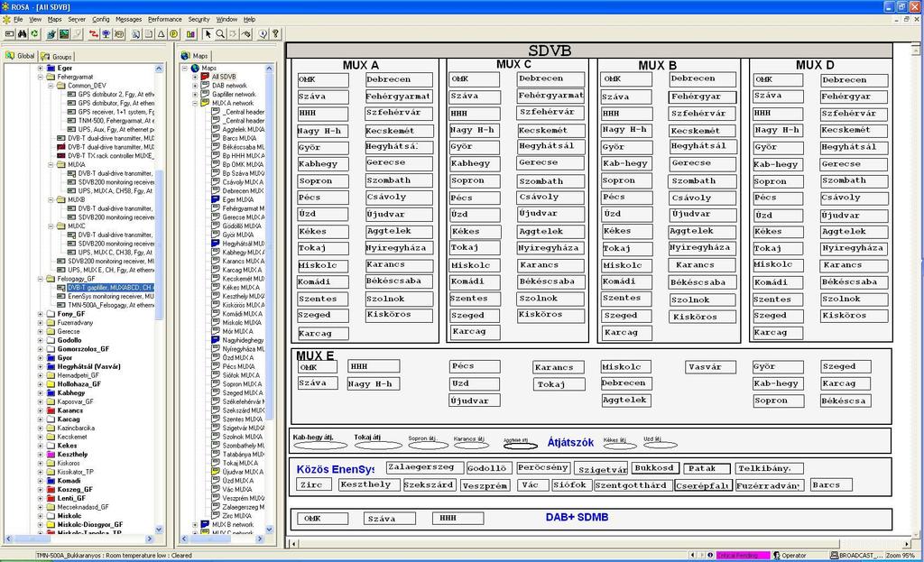Click the first toolbar icon left of the binoculars
Viewport: 924px width, 562px height.
click(x=9, y=34)
